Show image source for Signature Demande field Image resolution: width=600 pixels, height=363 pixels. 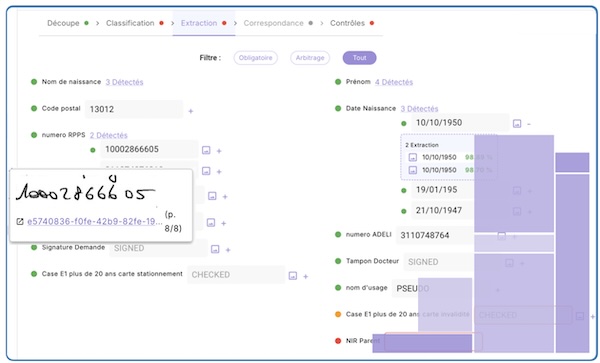[x=215, y=249]
